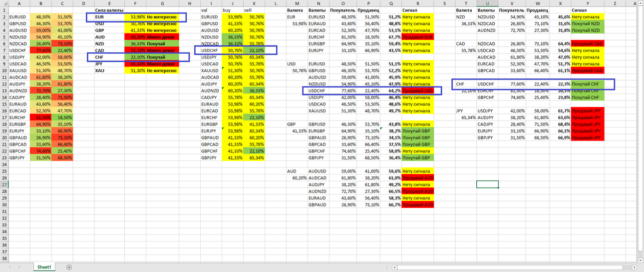Click the selected empty cell U27
This screenshot has height=272, width=644.
(487, 184)
